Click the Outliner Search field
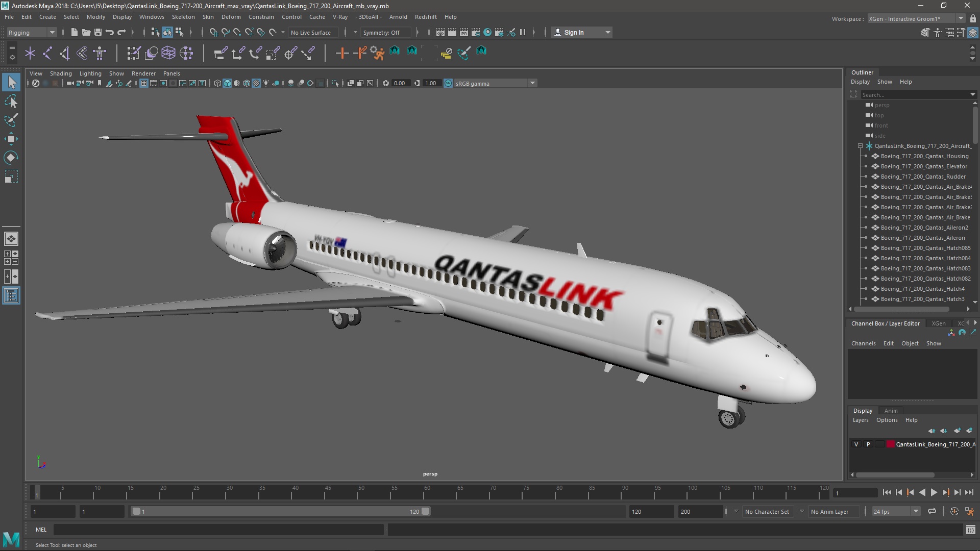 point(917,95)
